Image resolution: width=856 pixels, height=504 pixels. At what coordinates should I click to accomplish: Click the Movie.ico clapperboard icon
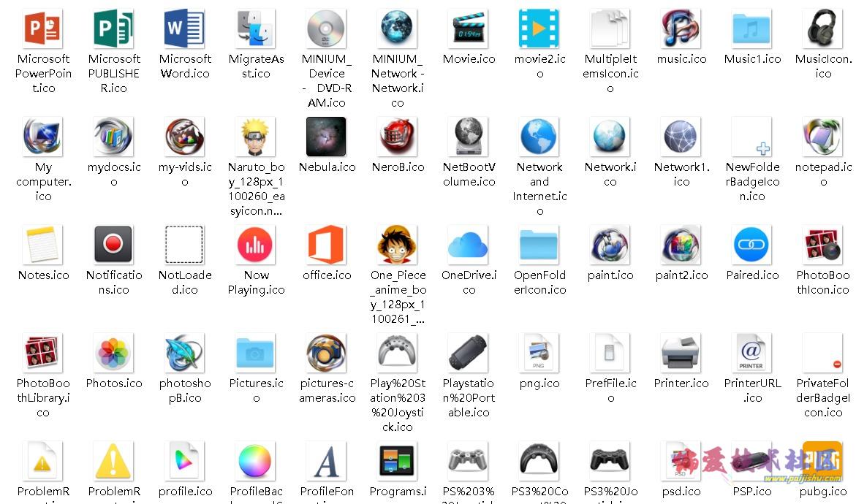469,28
